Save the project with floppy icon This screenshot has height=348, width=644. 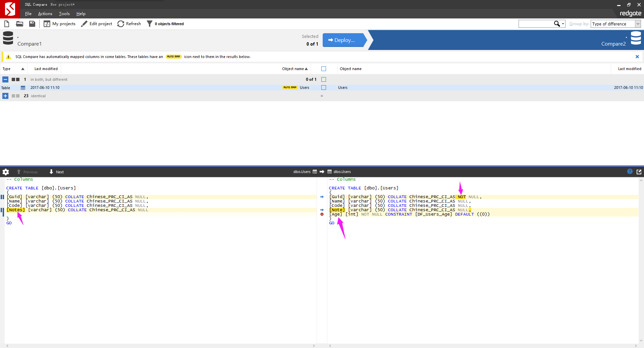pos(32,24)
